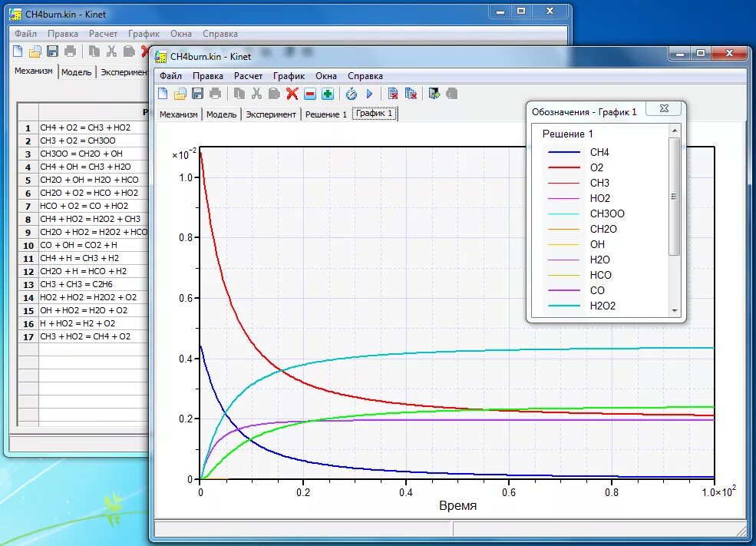This screenshot has width=756, height=546.
Task: Select the График 1 tab
Action: click(374, 114)
